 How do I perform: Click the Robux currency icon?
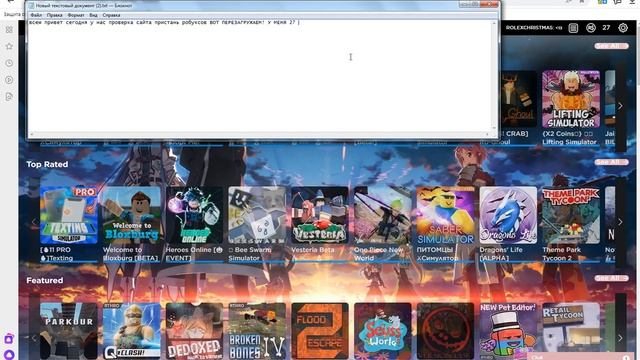tap(591, 28)
